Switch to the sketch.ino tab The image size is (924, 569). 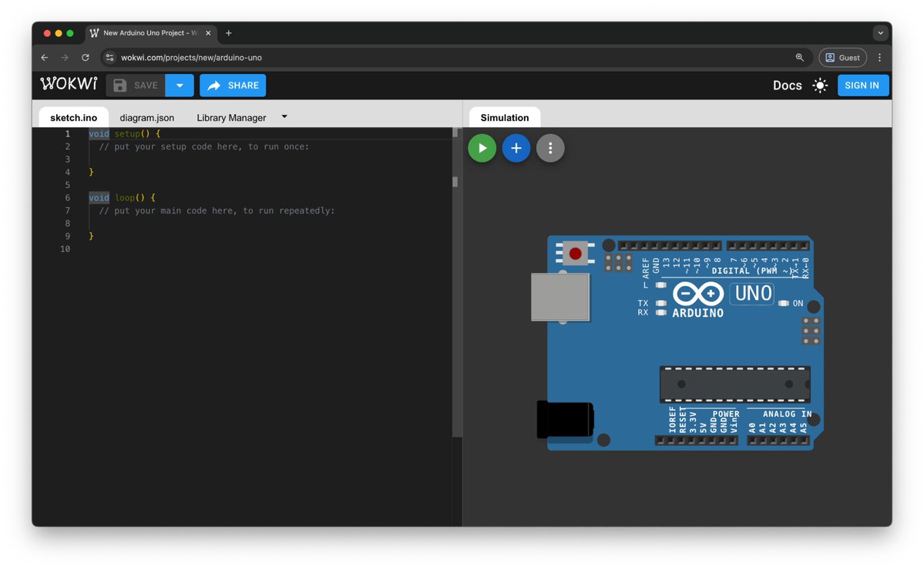click(x=74, y=117)
